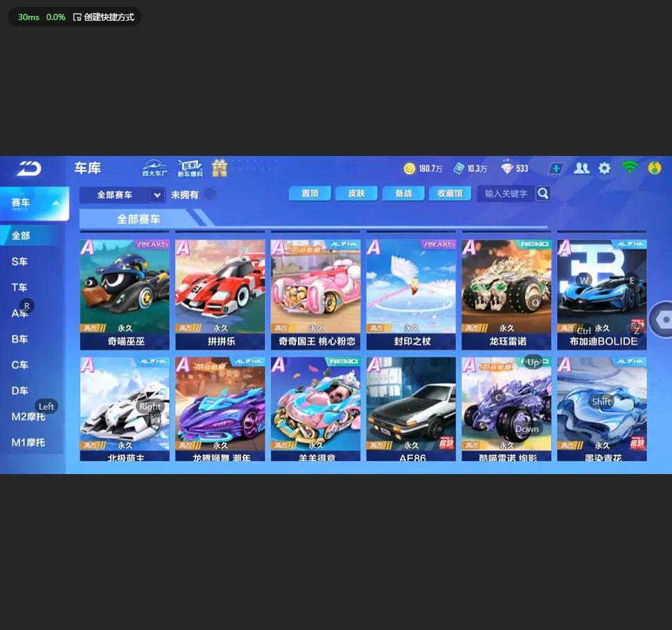The image size is (672, 630).
Task: Open the friends icon
Action: click(581, 168)
